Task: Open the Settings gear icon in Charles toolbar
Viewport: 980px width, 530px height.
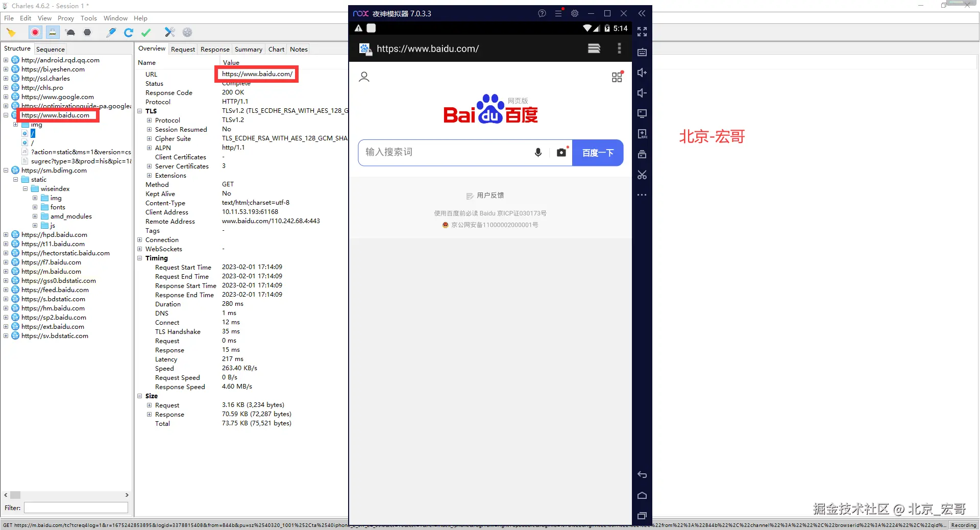Action: (x=187, y=33)
